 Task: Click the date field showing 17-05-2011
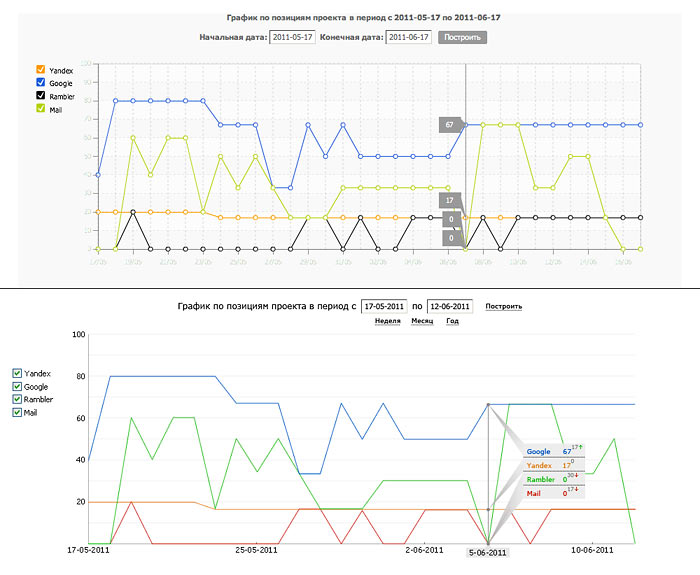383,306
